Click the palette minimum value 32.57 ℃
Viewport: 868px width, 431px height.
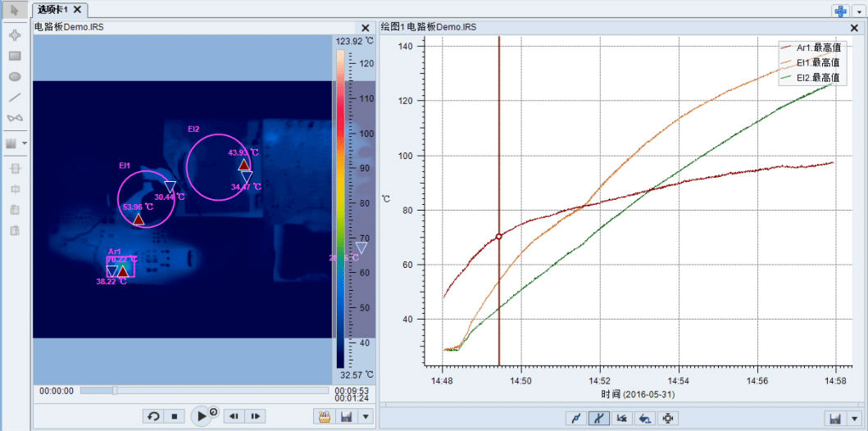coord(357,375)
